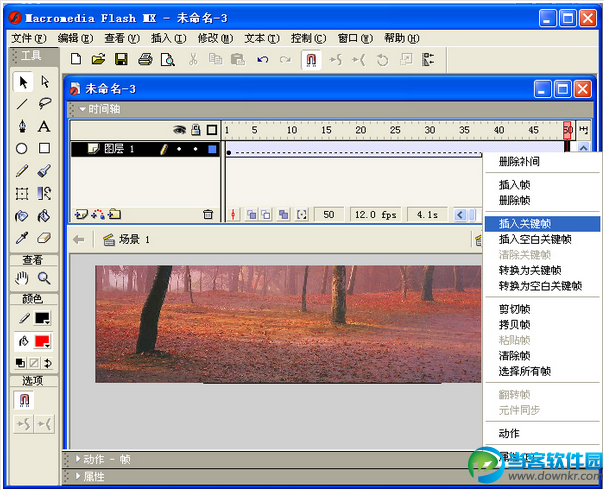This screenshot has height=490, width=604.
Task: Select the Zoom magnifier tool
Action: click(x=44, y=278)
